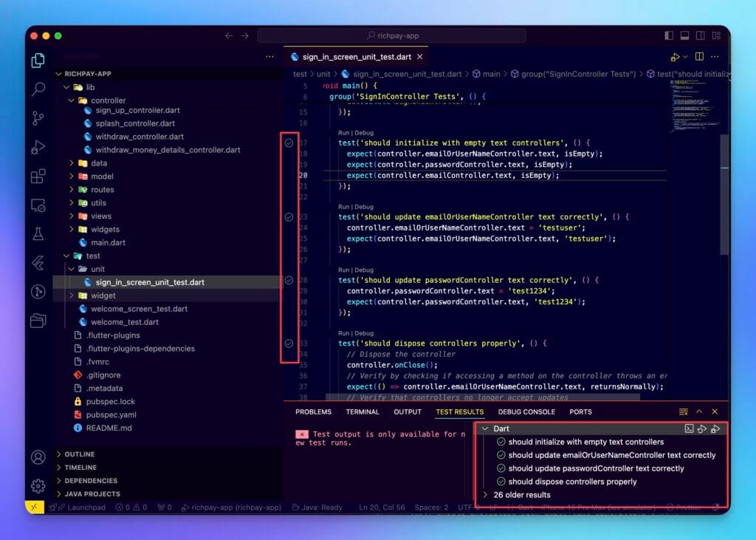Open the Flutter sidebar view
The width and height of the screenshot is (756, 540).
point(38,262)
